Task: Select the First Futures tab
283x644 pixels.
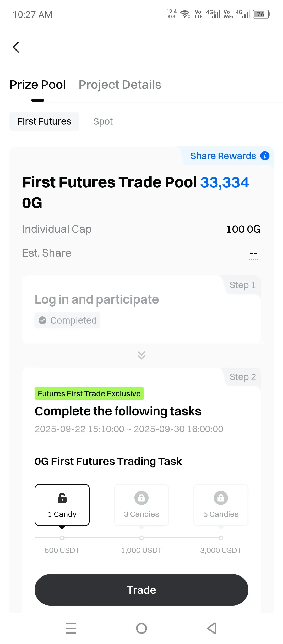Action: pyautogui.click(x=44, y=121)
